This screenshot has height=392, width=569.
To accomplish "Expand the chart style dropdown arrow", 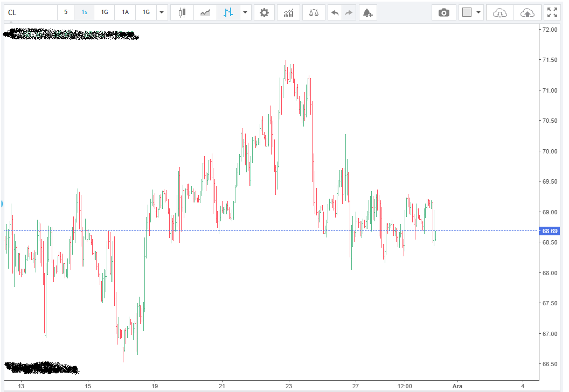I will coord(245,12).
